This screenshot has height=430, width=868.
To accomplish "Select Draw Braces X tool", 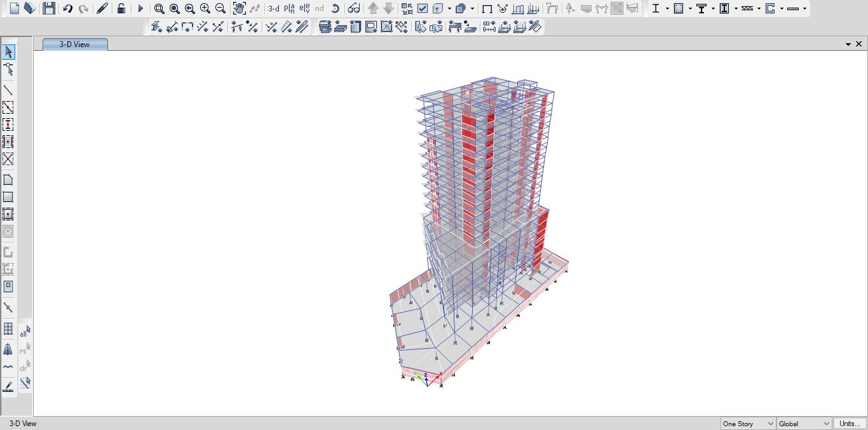I will pyautogui.click(x=8, y=159).
